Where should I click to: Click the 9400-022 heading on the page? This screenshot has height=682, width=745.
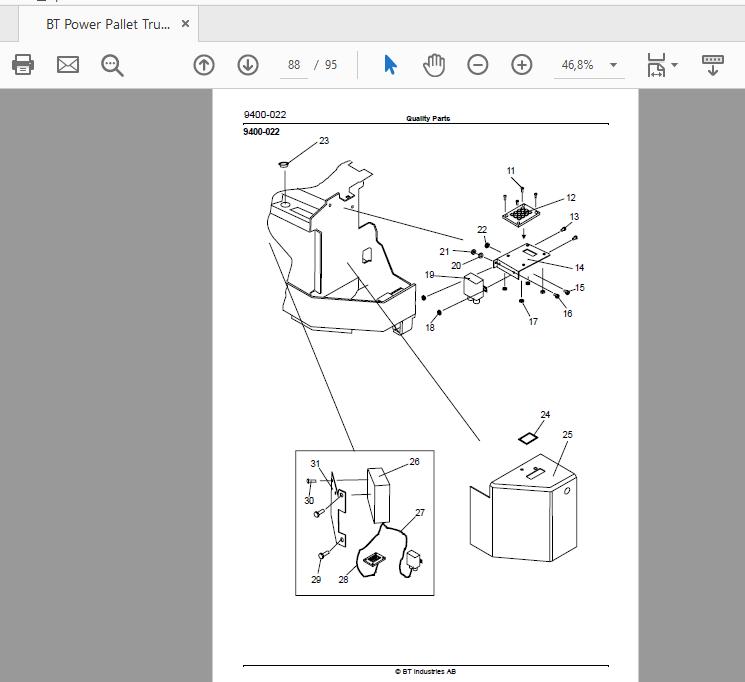261,132
